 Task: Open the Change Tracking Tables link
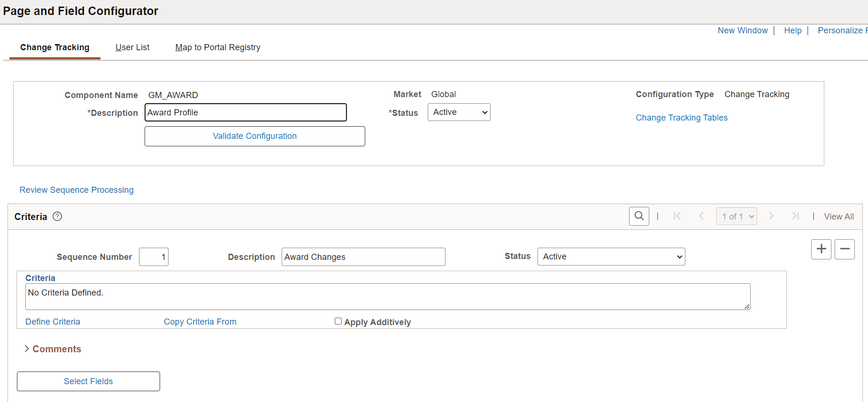(x=681, y=118)
